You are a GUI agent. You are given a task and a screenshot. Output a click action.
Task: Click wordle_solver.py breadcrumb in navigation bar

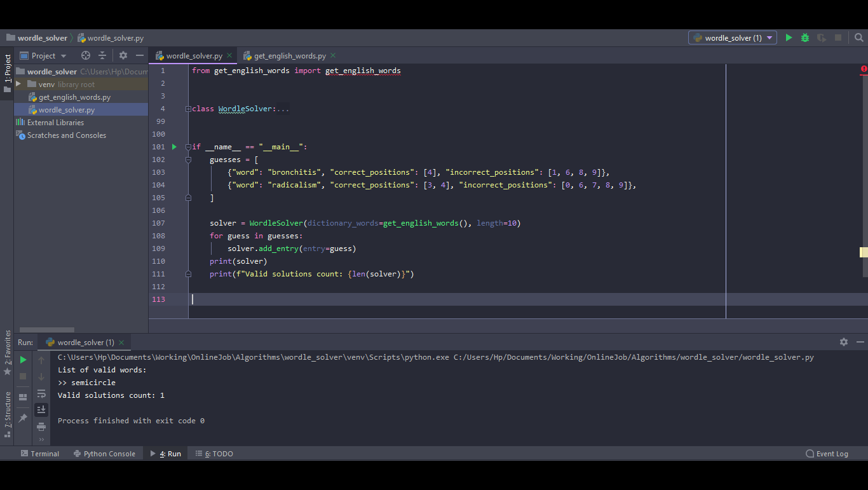111,38
